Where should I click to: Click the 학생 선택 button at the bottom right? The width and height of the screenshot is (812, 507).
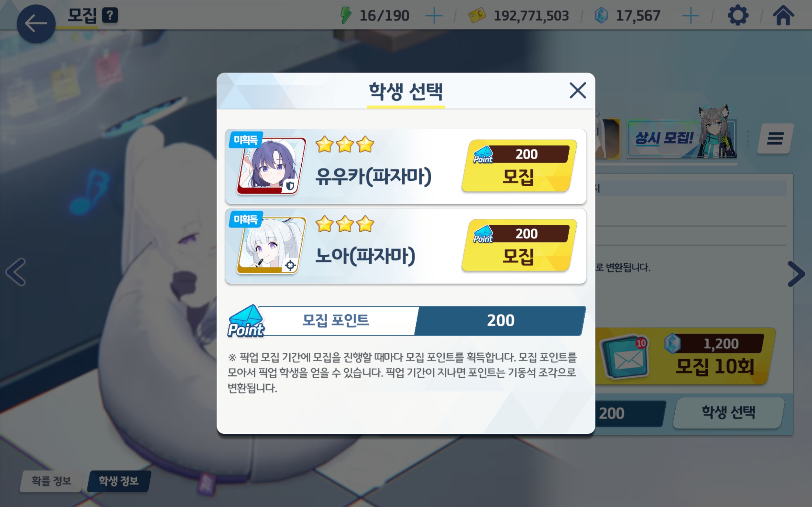coord(728,413)
